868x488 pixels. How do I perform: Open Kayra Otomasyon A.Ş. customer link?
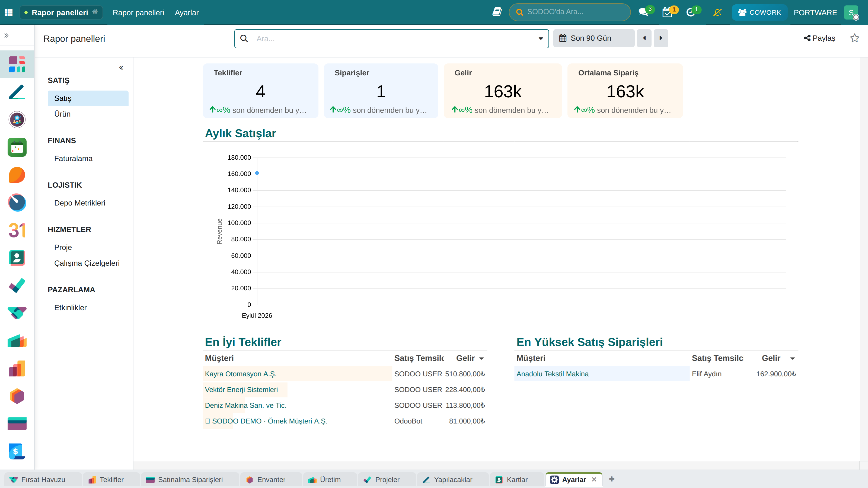tap(241, 374)
